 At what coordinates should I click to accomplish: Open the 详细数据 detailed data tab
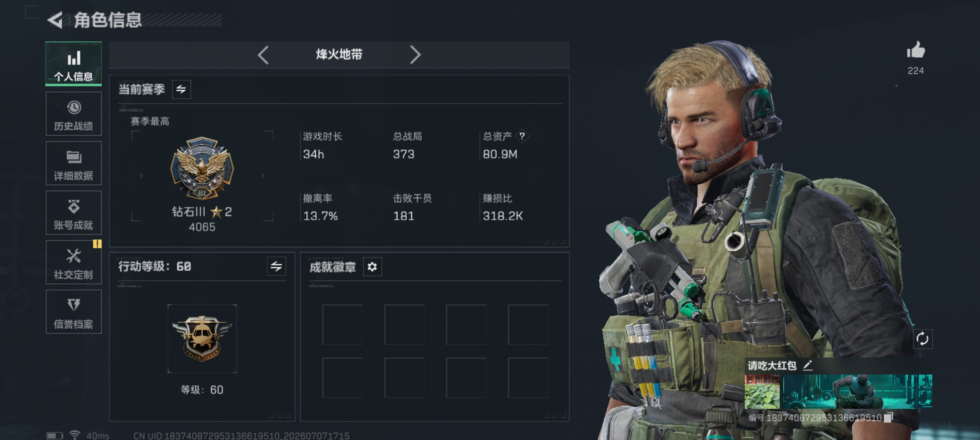pyautogui.click(x=74, y=163)
